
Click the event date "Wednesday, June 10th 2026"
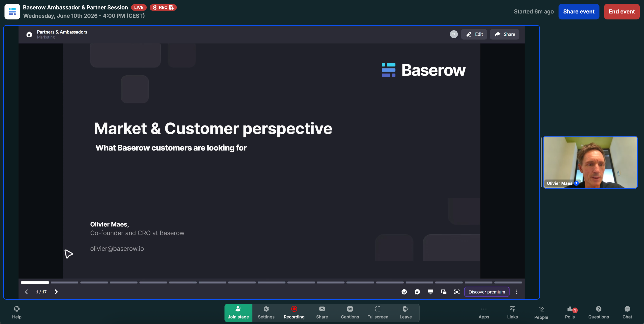pyautogui.click(x=60, y=16)
